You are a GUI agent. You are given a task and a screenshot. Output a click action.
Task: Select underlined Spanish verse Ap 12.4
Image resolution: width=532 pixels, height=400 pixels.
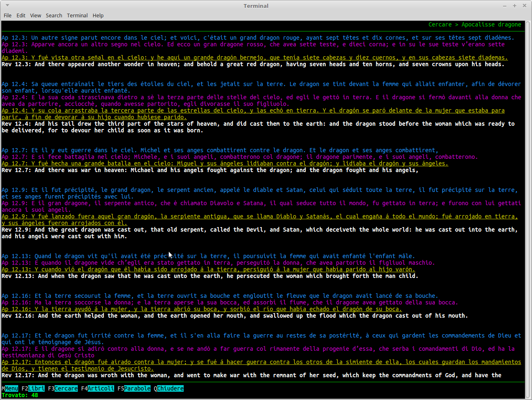(253, 114)
